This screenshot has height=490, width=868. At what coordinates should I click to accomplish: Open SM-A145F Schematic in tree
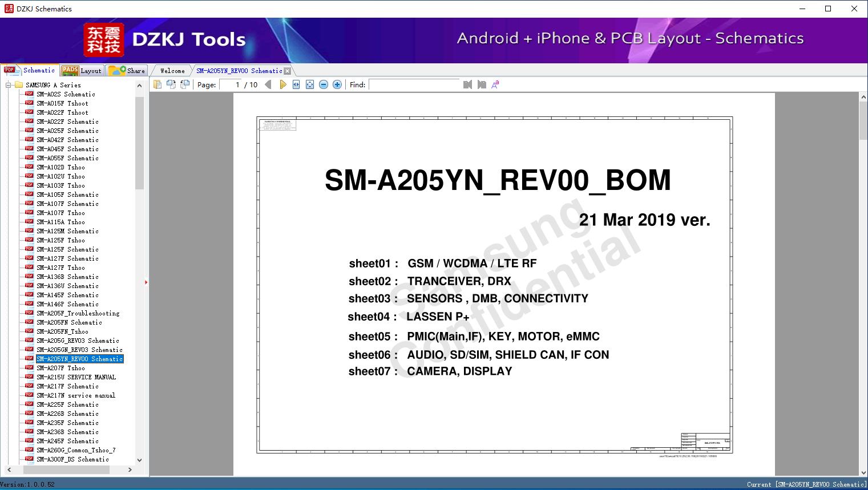pos(68,295)
